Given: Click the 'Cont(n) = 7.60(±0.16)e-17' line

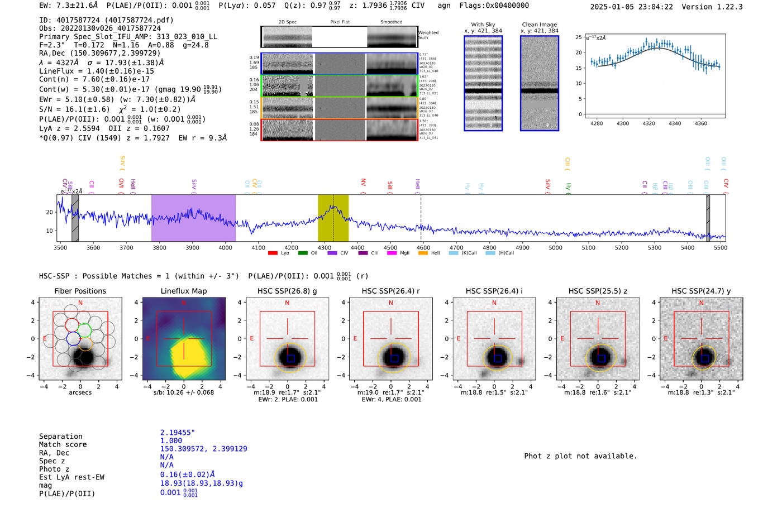Looking at the screenshot, I should [x=94, y=79].
